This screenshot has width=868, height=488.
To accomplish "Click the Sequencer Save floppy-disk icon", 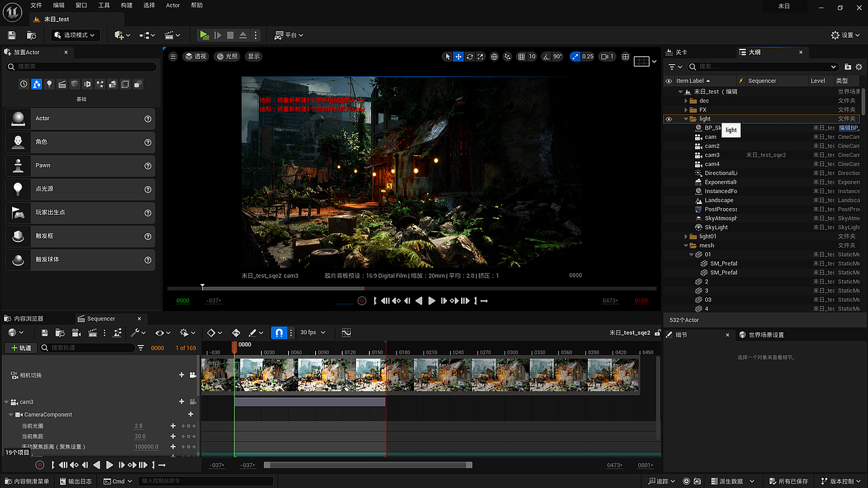I will pyautogui.click(x=45, y=333).
